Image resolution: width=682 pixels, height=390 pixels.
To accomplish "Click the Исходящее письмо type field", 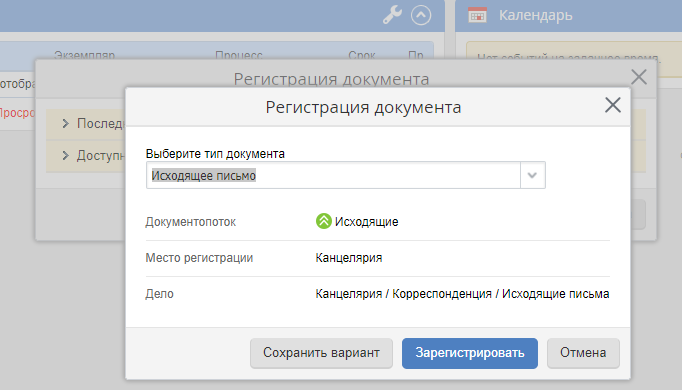I will coord(333,175).
